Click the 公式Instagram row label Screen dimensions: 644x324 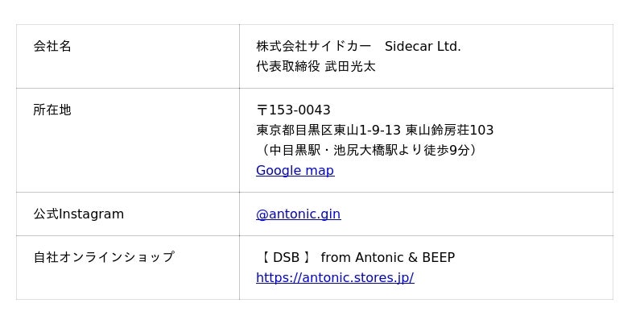point(79,214)
